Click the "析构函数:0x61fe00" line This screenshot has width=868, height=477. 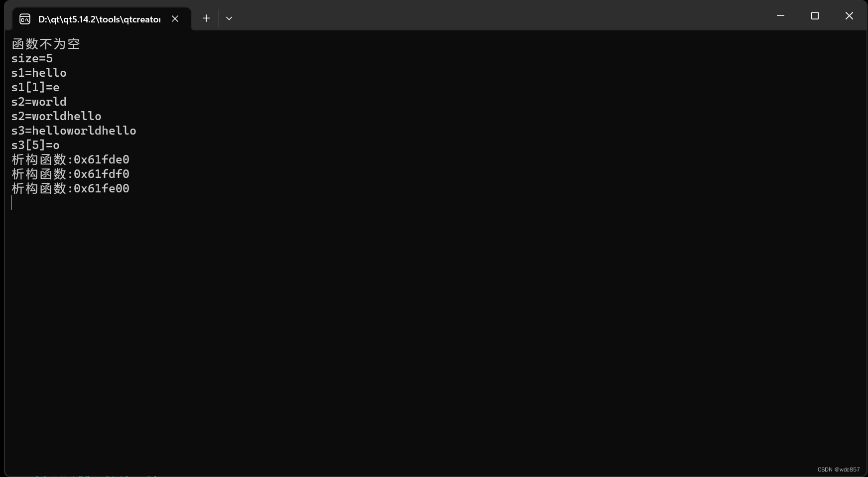pyautogui.click(x=70, y=188)
